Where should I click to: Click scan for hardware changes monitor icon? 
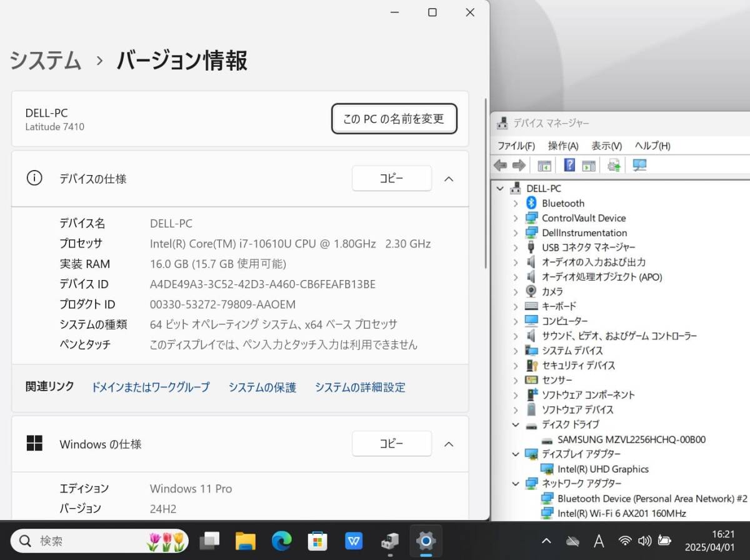(639, 165)
